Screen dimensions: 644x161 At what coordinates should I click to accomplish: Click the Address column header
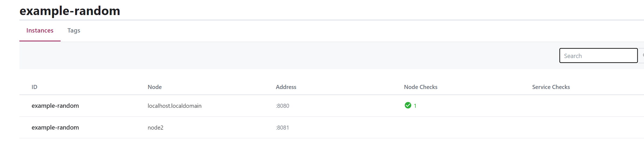286,87
